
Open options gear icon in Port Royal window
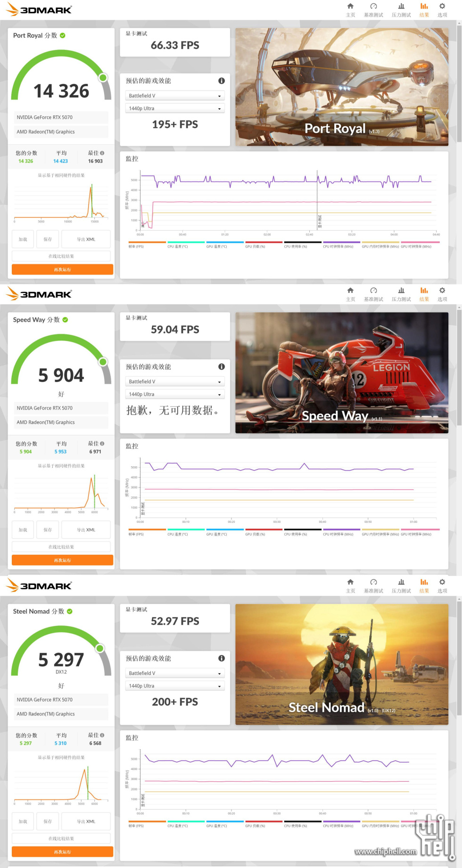coord(442,6)
